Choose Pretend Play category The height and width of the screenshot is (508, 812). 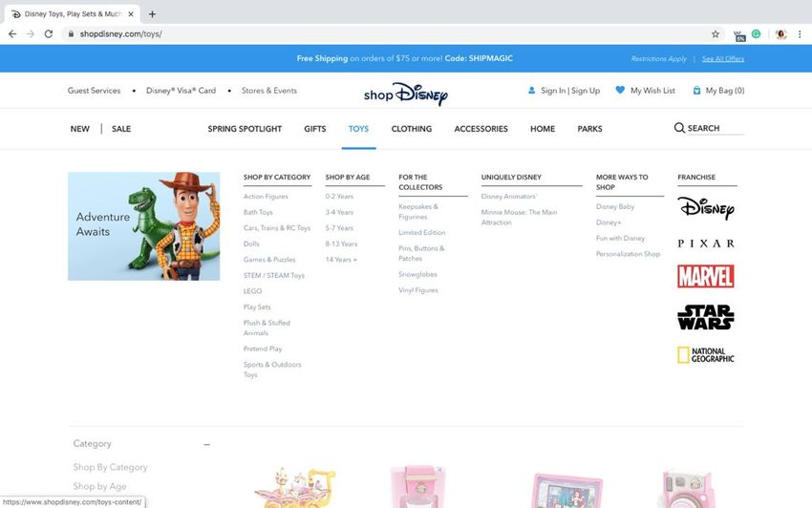pyautogui.click(x=263, y=349)
